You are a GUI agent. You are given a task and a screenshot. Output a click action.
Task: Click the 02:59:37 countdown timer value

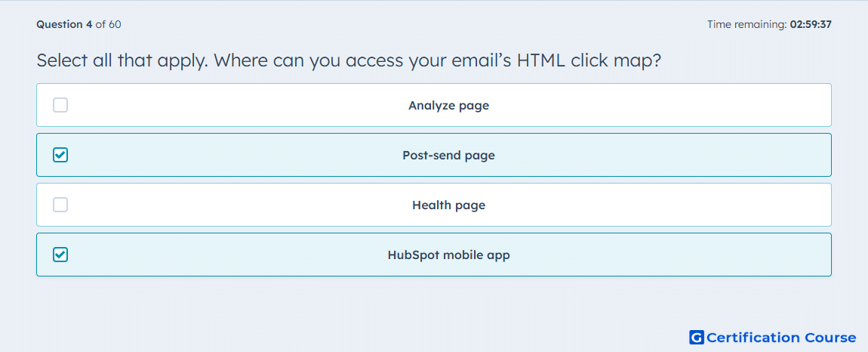(x=811, y=24)
